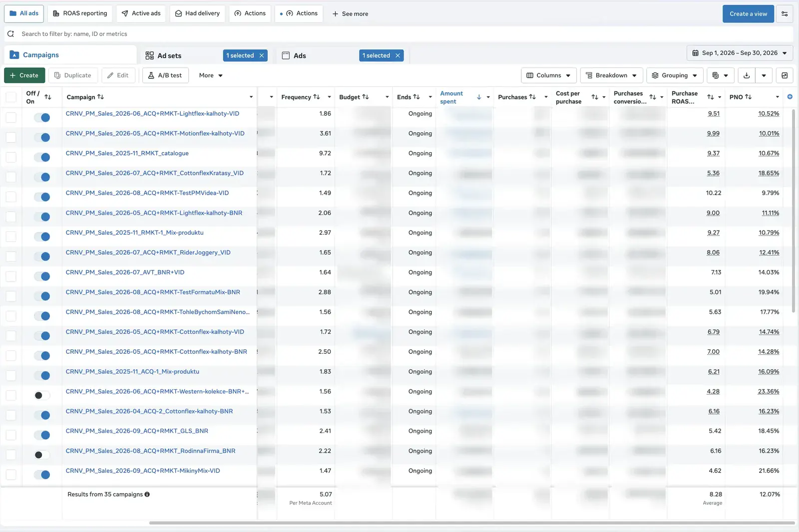Sort by Cost per purchase arrows

pos(595,97)
